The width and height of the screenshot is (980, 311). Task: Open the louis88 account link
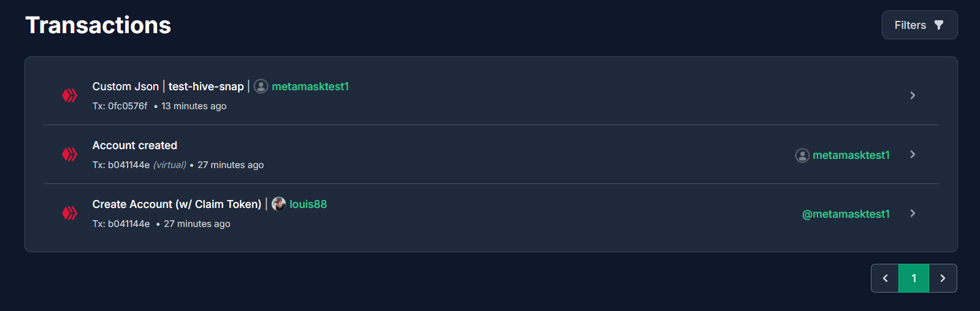point(308,204)
